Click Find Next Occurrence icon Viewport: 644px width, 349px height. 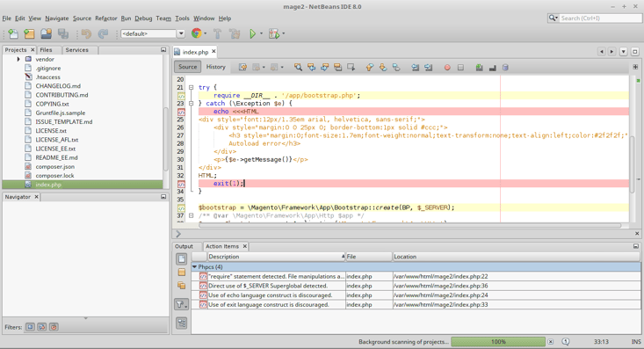[x=324, y=67]
